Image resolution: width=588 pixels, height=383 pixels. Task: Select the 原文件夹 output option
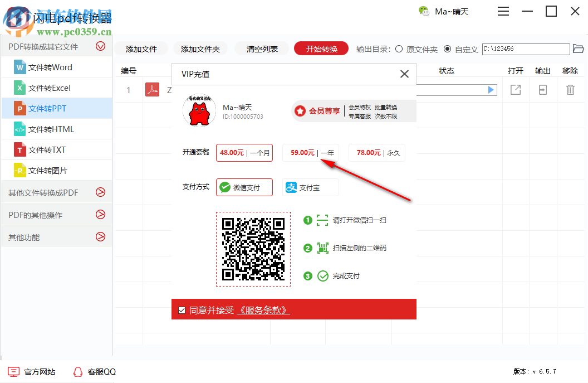tap(399, 49)
